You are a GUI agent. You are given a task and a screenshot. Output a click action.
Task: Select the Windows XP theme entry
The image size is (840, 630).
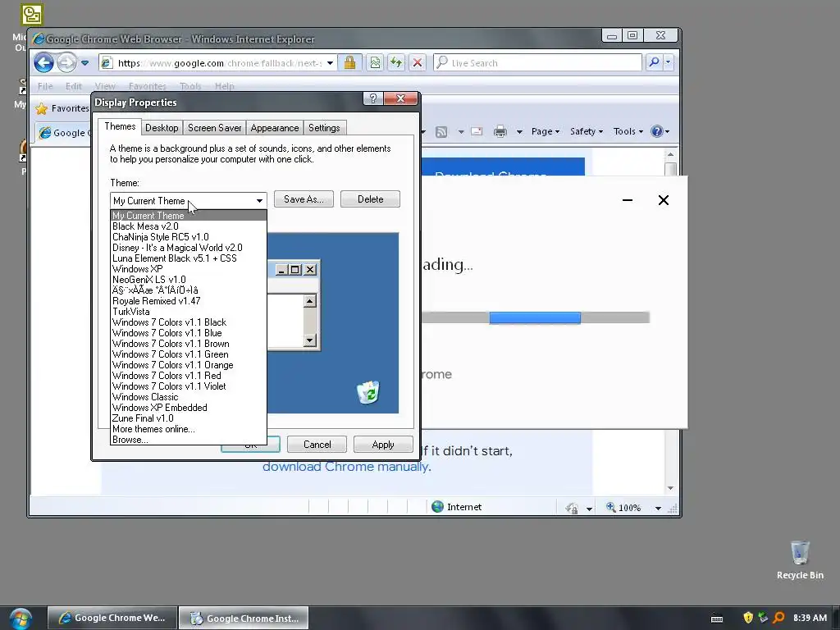[188, 269]
